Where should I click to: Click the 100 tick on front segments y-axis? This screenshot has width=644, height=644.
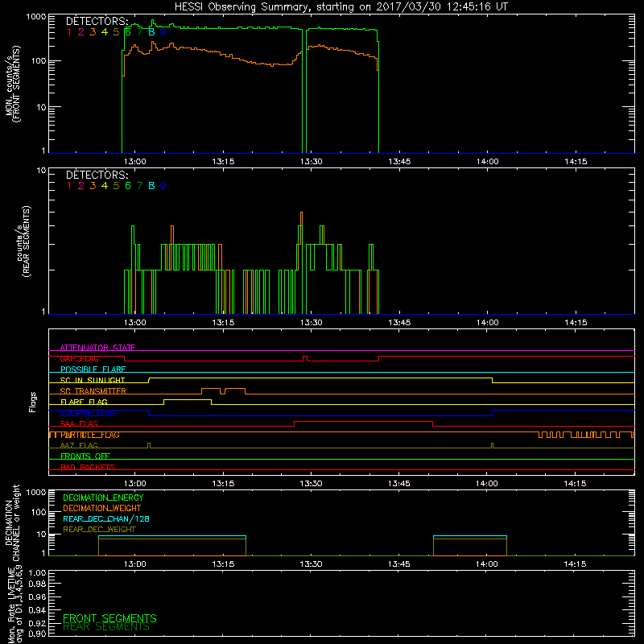[x=39, y=61]
